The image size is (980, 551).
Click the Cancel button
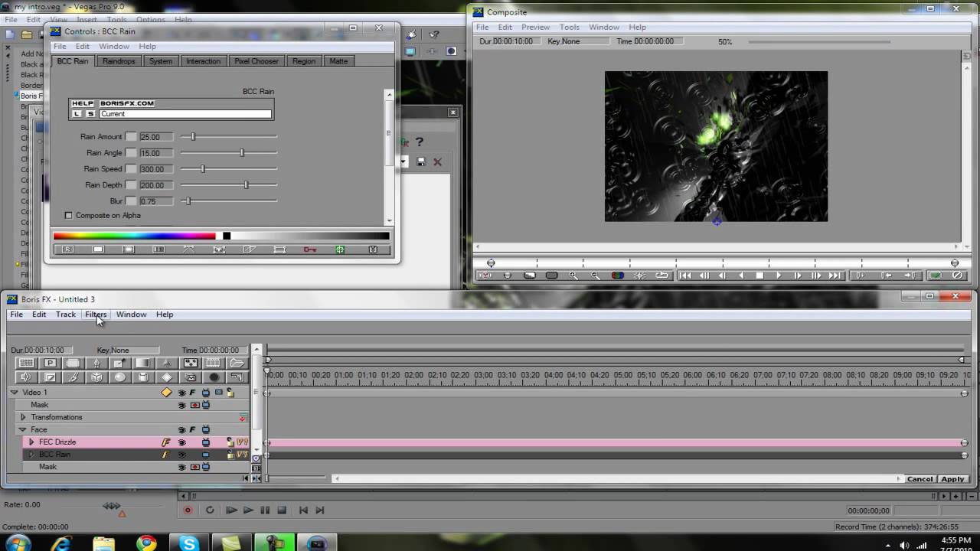920,479
